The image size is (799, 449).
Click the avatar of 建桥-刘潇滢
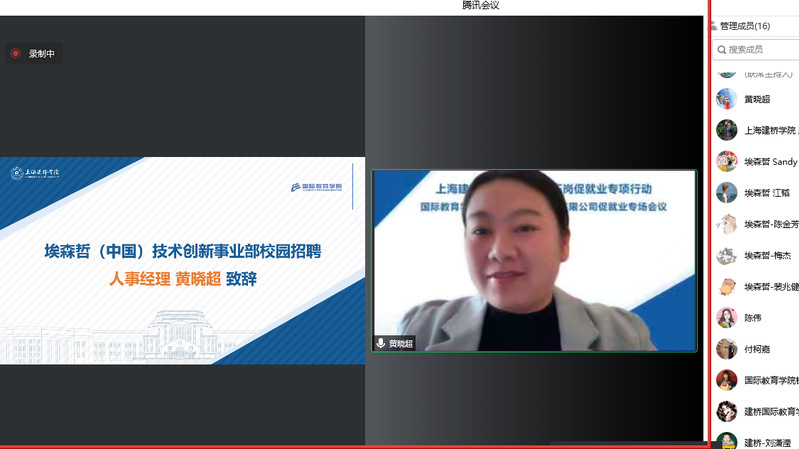[x=727, y=441]
